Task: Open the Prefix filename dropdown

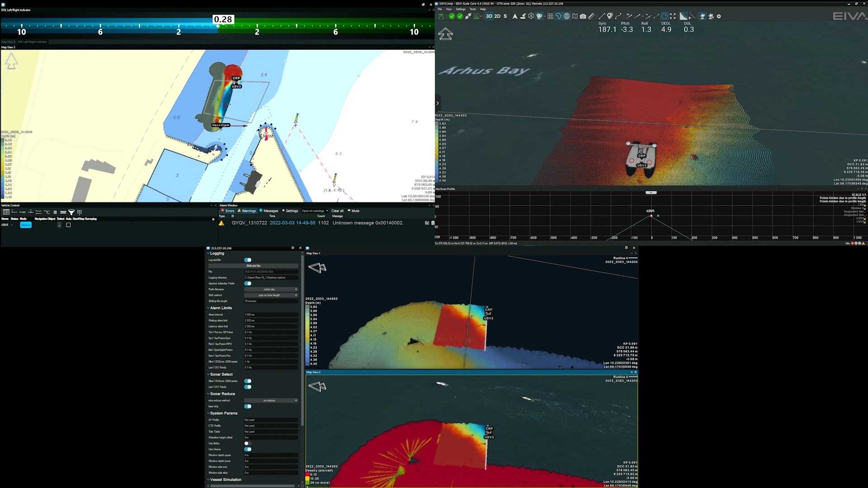Action: [271, 289]
